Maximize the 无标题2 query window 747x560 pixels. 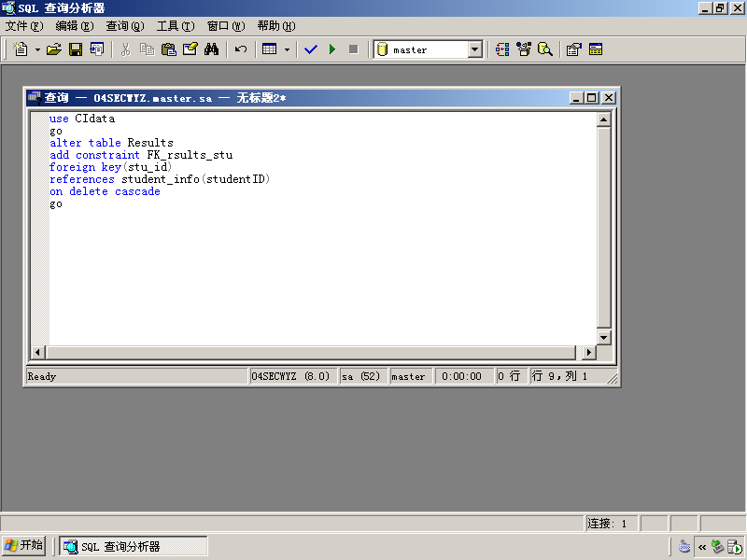tap(592, 98)
